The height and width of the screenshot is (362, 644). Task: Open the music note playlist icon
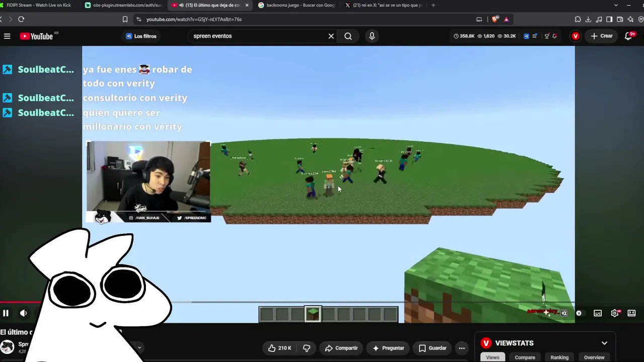[x=599, y=19]
